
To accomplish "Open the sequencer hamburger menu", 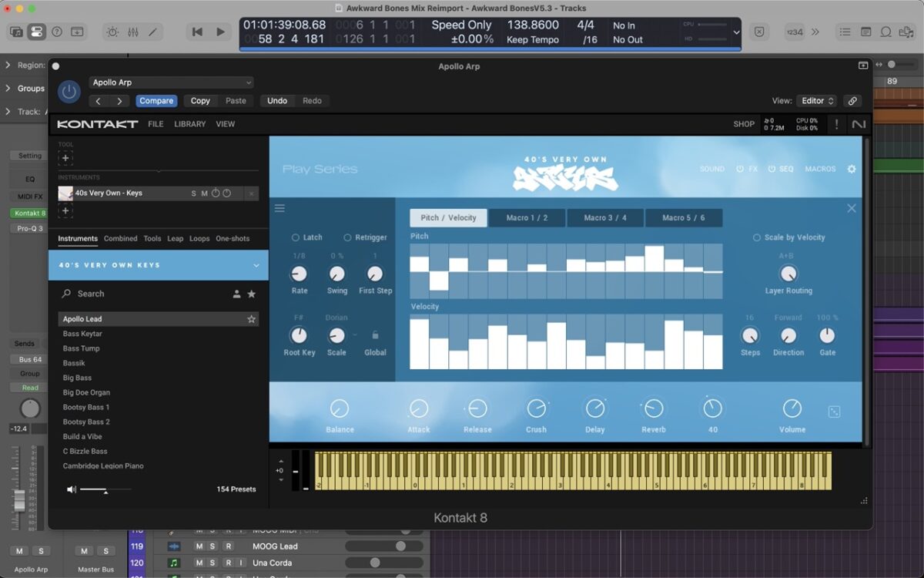I will (x=280, y=208).
